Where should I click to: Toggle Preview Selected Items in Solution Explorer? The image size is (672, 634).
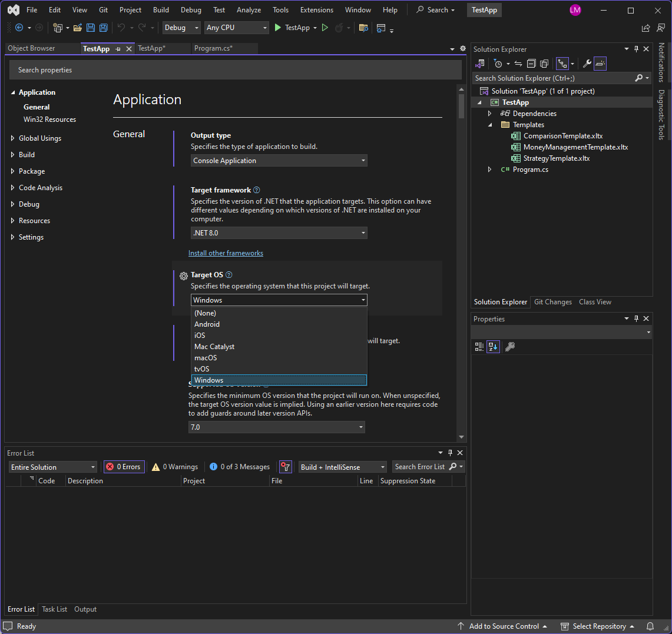pos(600,64)
